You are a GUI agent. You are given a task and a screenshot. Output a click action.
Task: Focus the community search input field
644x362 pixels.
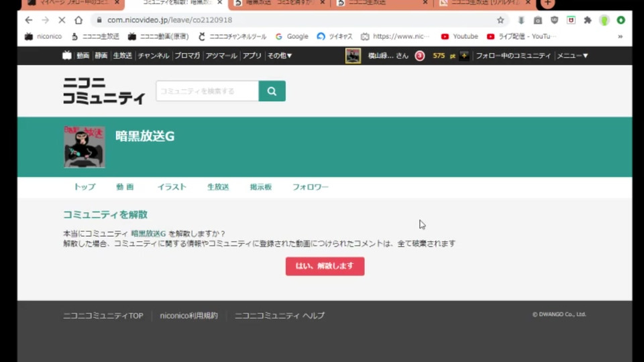point(207,90)
